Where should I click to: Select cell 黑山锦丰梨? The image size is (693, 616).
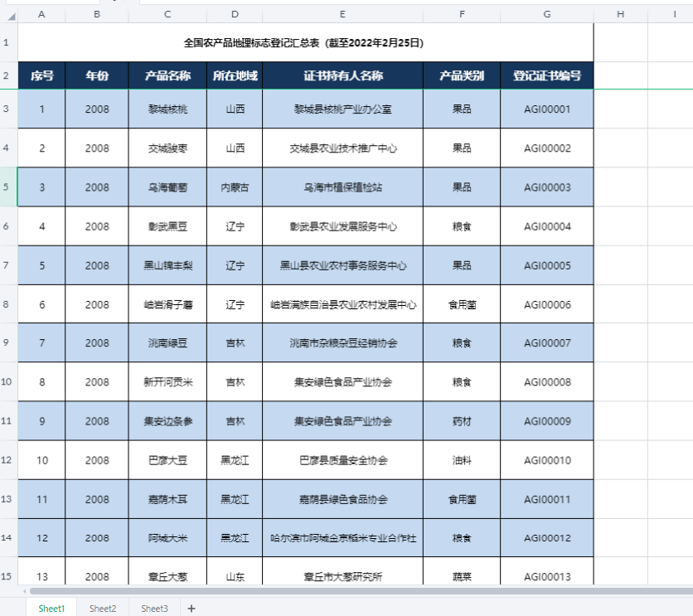click(x=167, y=265)
